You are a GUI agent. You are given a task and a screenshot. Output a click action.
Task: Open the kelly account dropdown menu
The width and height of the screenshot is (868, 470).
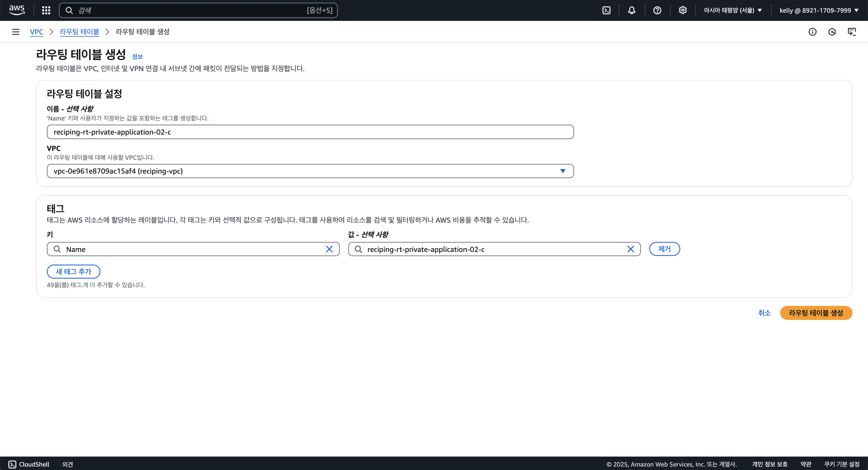[819, 10]
